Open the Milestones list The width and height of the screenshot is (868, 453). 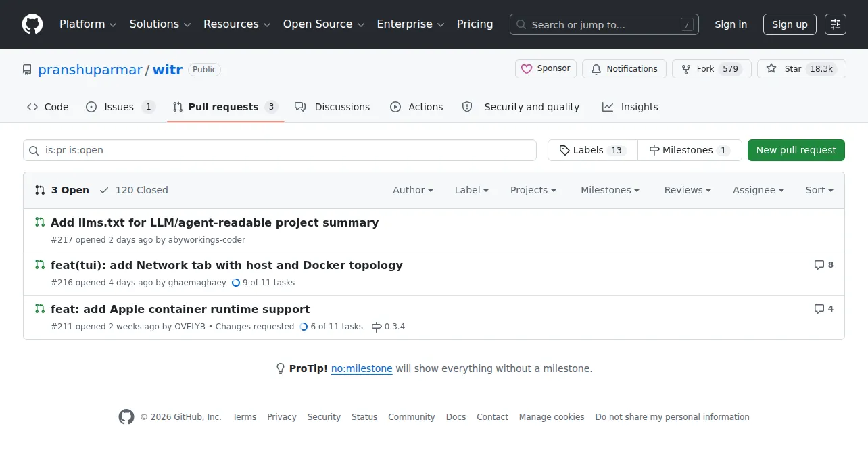tap(690, 150)
